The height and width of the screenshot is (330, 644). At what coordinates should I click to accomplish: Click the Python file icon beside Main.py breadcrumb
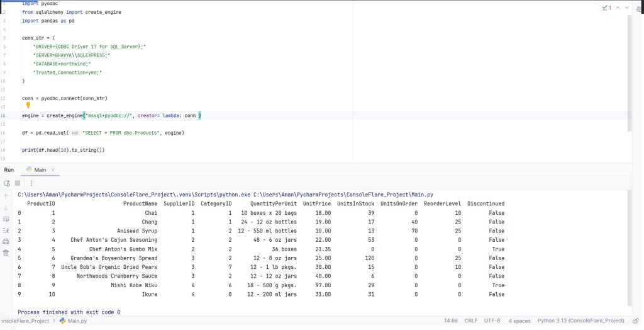(x=62, y=321)
